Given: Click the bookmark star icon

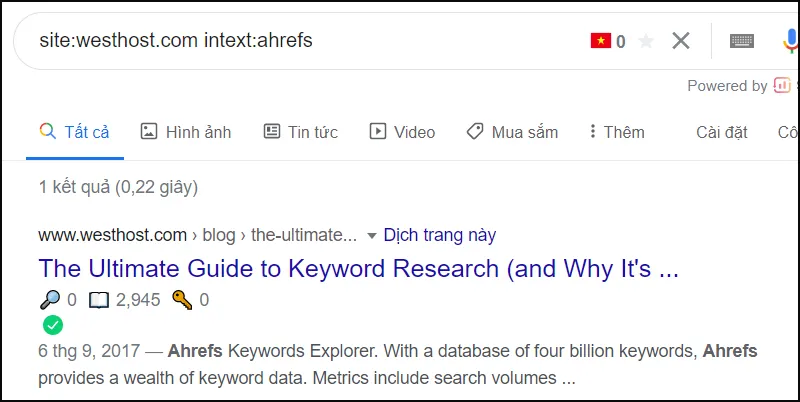Looking at the screenshot, I should pos(646,41).
